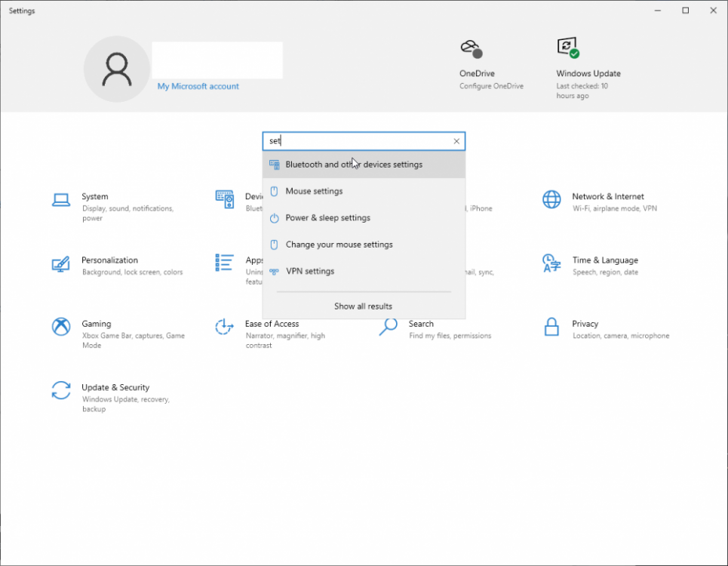
Task: Open the Personalization category label
Action: click(x=109, y=260)
